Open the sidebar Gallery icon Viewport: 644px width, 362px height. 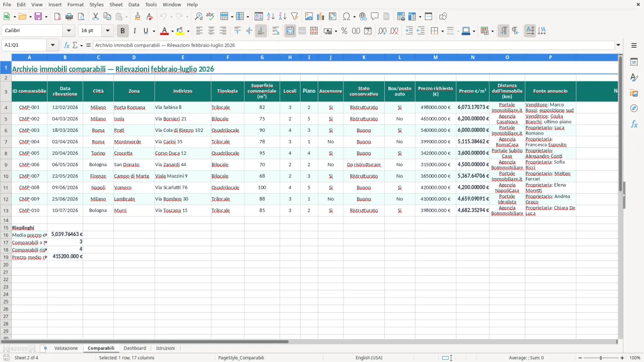634,93
